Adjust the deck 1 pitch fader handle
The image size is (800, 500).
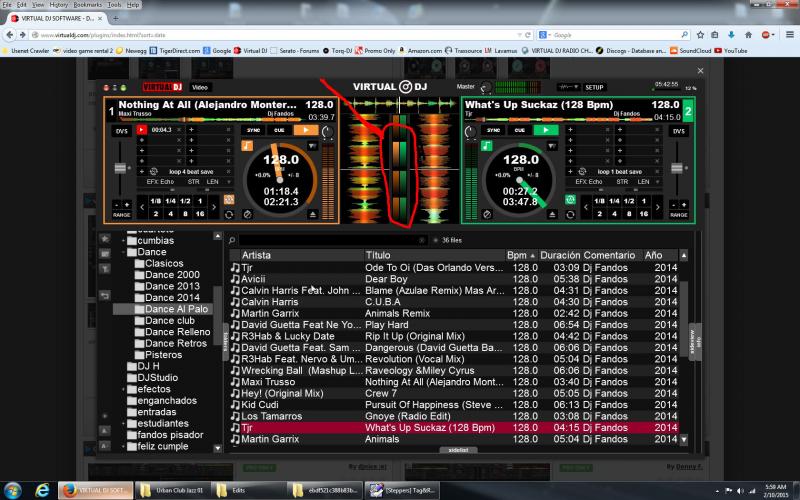[120, 168]
